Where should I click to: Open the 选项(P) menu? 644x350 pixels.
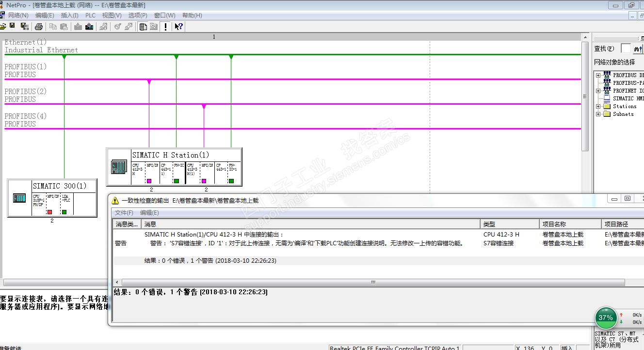point(138,15)
